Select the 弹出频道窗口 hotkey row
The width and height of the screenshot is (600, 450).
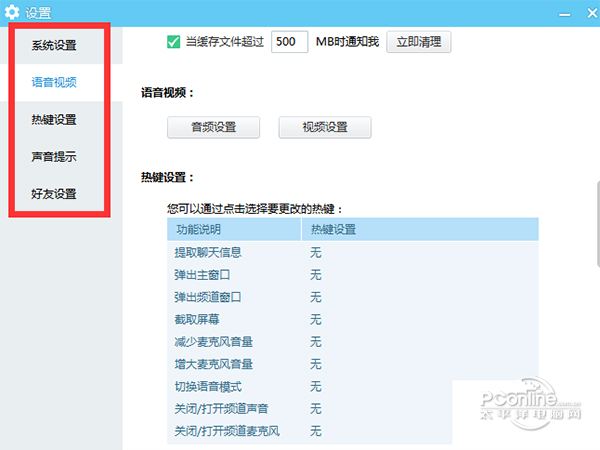[353, 297]
